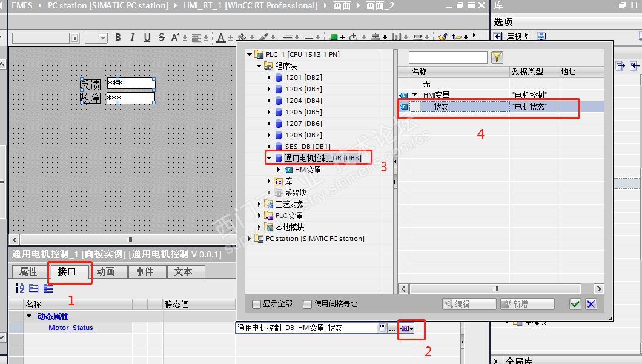642x364 pixels.
Task: Click the search field above tag list
Action: [448, 58]
